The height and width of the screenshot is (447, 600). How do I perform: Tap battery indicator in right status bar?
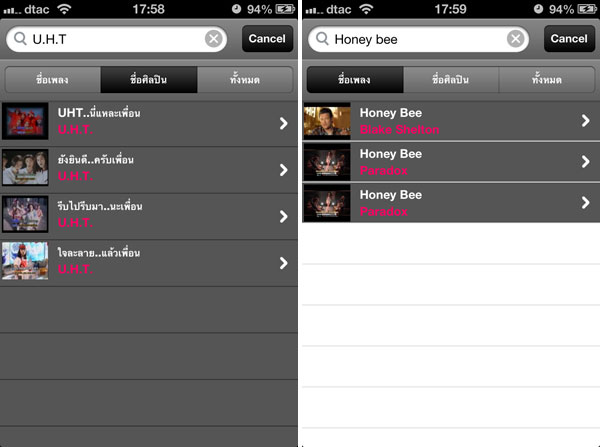coord(587,9)
